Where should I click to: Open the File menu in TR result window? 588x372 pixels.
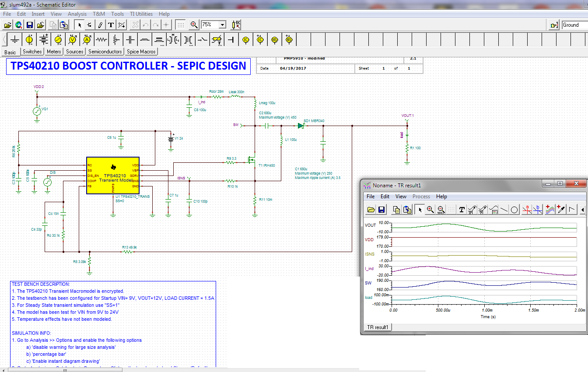pyautogui.click(x=371, y=197)
